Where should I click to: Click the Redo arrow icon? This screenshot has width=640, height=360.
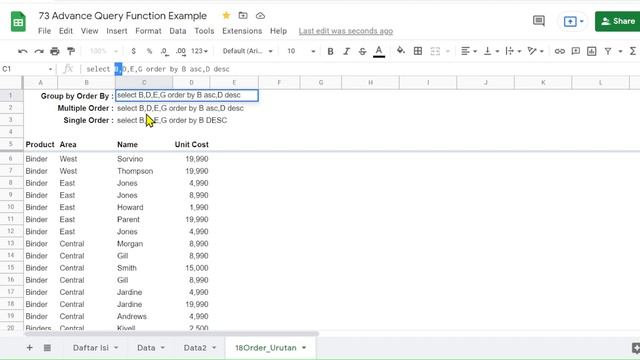[39, 51]
